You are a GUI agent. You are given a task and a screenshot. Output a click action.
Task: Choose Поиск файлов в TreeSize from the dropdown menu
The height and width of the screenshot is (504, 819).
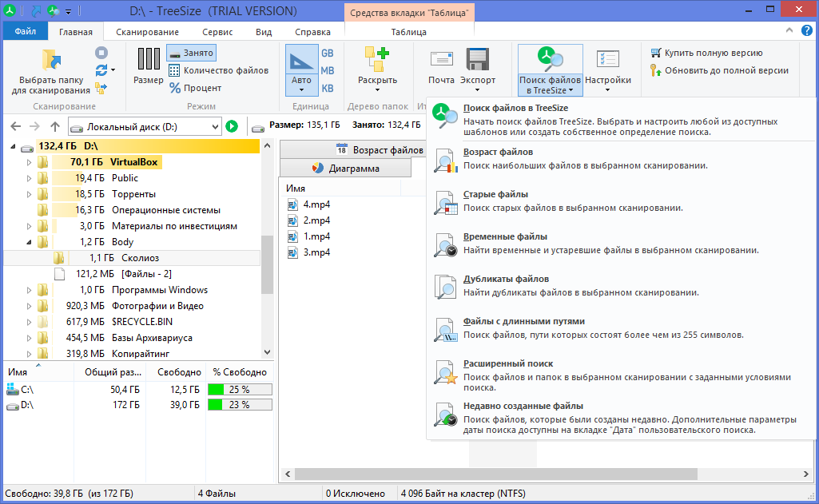tap(622, 120)
